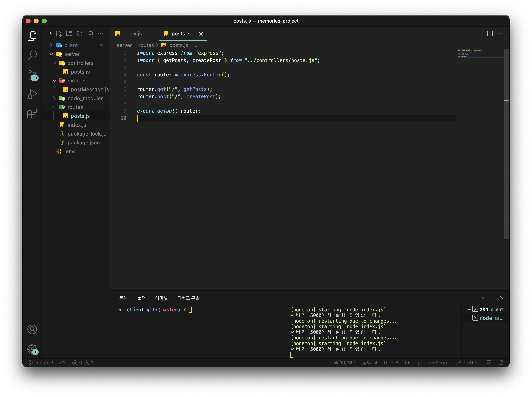Collapse the models folder
532x397 pixels.
[54, 81]
